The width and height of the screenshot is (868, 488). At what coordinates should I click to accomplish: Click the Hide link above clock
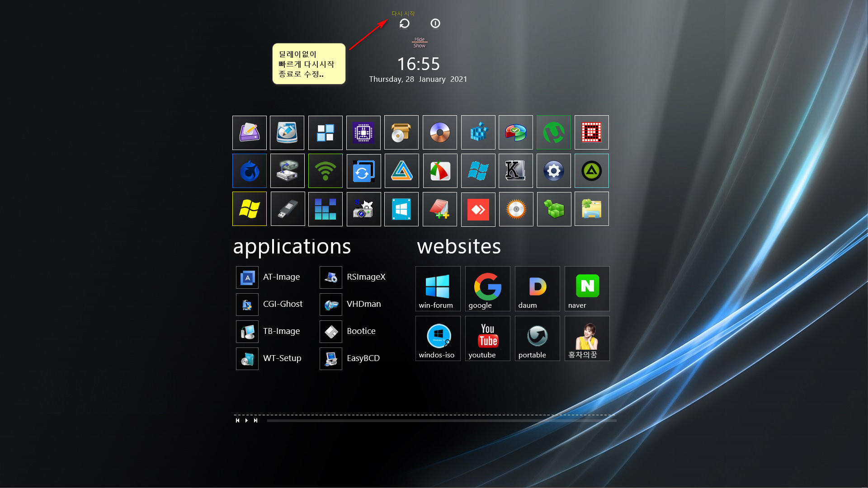(420, 39)
